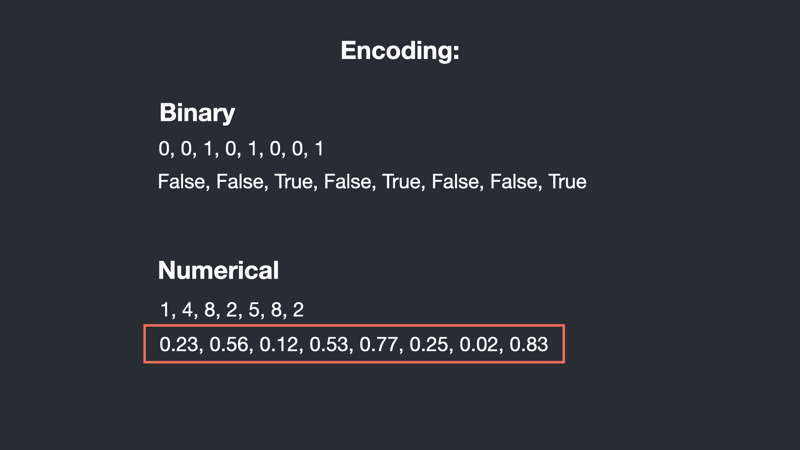Select the value 0.53
The height and width of the screenshot is (450, 800).
tap(329, 344)
